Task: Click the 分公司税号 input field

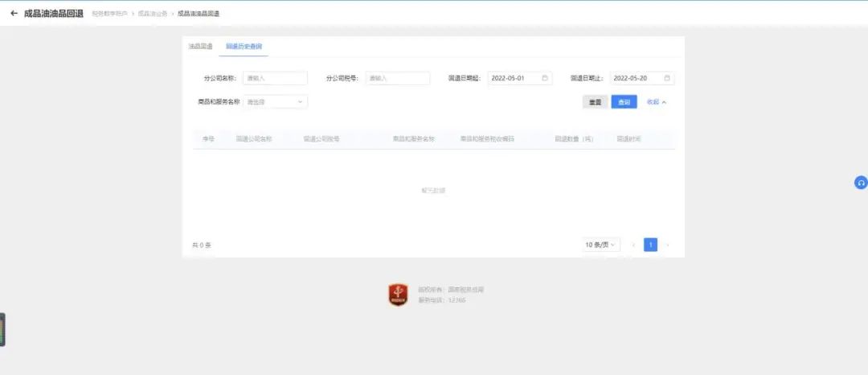Action: pyautogui.click(x=398, y=78)
